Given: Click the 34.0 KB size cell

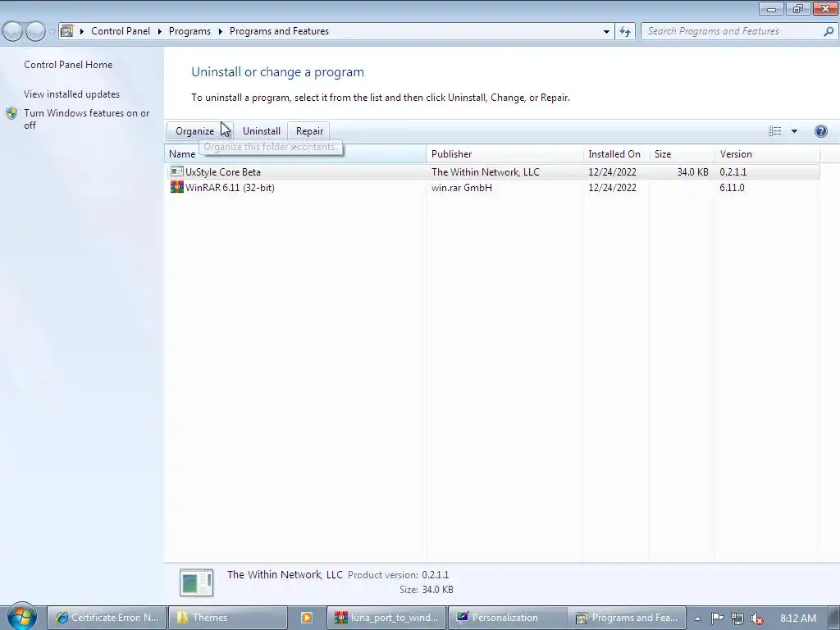Looking at the screenshot, I should coord(692,172).
